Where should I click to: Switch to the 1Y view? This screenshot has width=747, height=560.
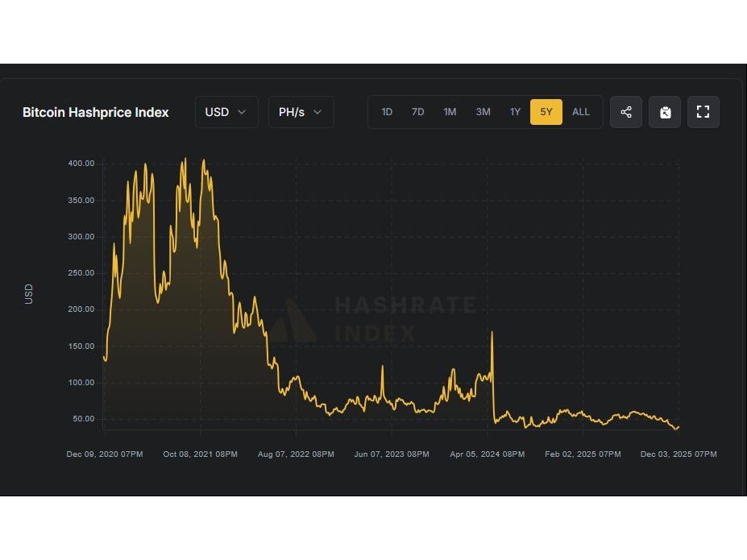coord(515,112)
